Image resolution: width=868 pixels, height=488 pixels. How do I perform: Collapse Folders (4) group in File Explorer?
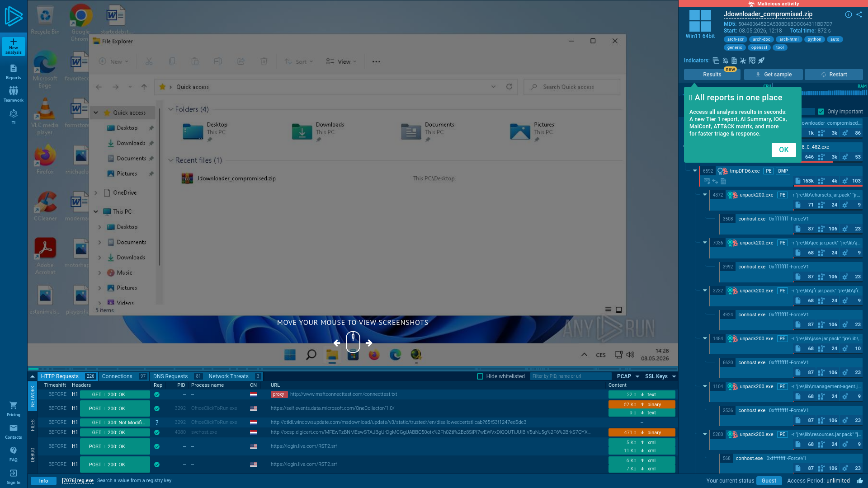coord(171,109)
